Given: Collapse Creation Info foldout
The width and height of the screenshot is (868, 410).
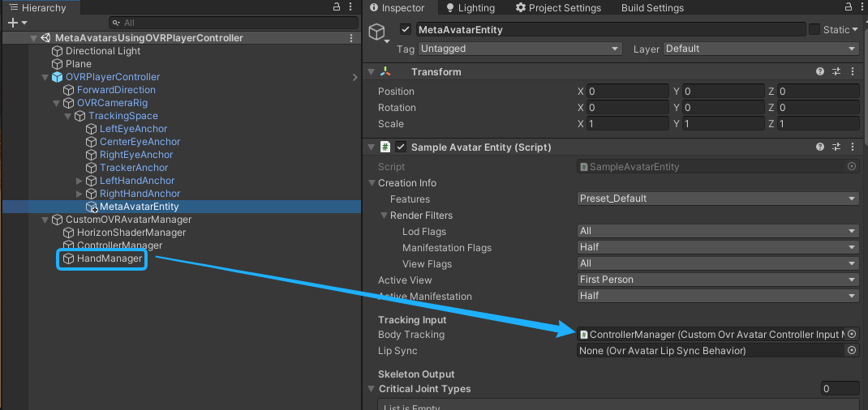Looking at the screenshot, I should 372,183.
